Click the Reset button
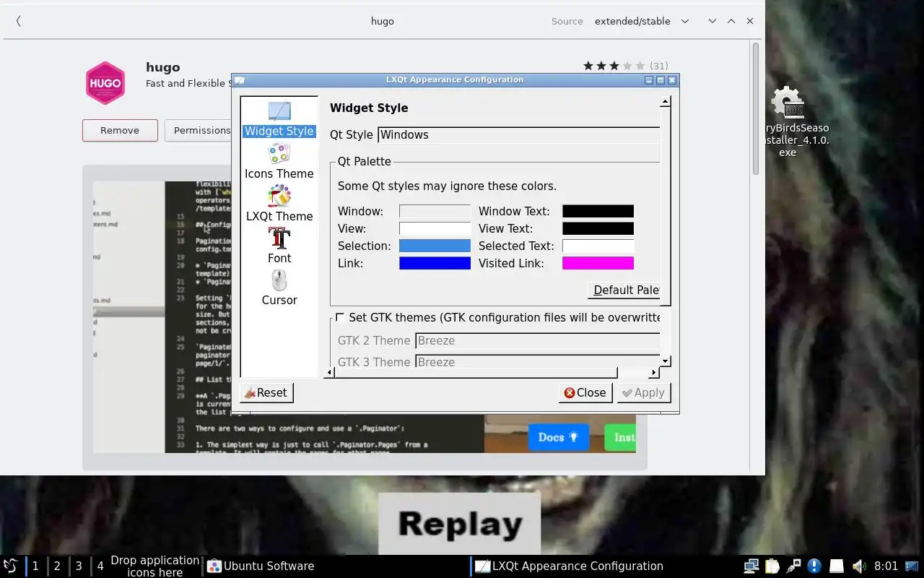 click(266, 392)
